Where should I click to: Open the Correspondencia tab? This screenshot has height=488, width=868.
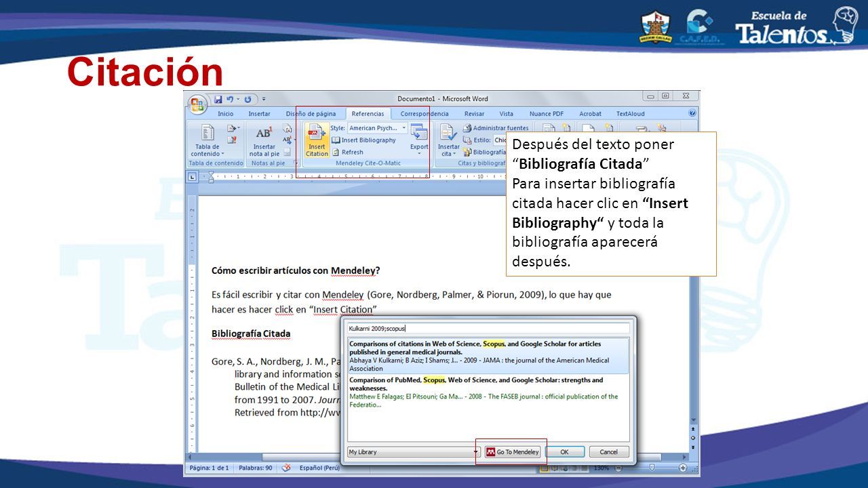(425, 114)
